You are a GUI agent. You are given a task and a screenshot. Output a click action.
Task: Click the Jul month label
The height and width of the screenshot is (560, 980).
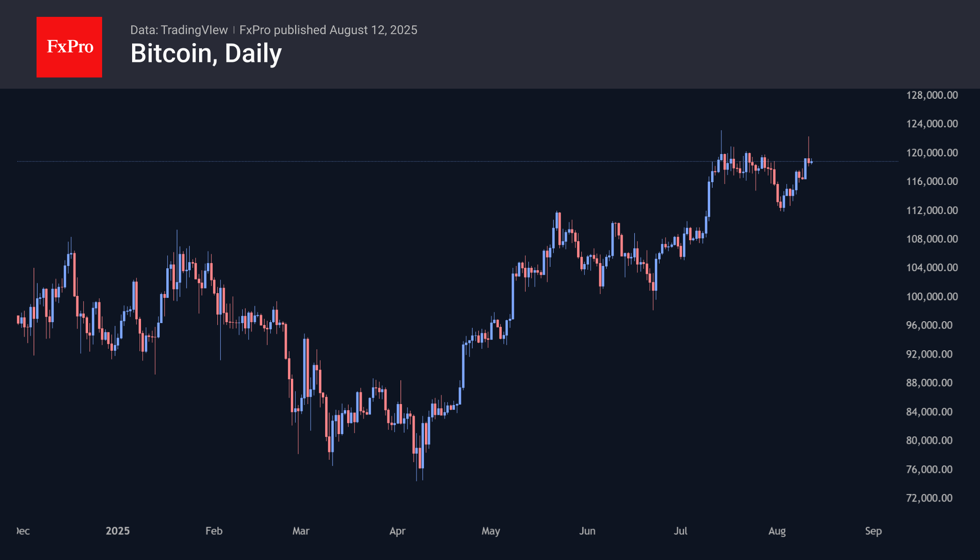coord(681,531)
